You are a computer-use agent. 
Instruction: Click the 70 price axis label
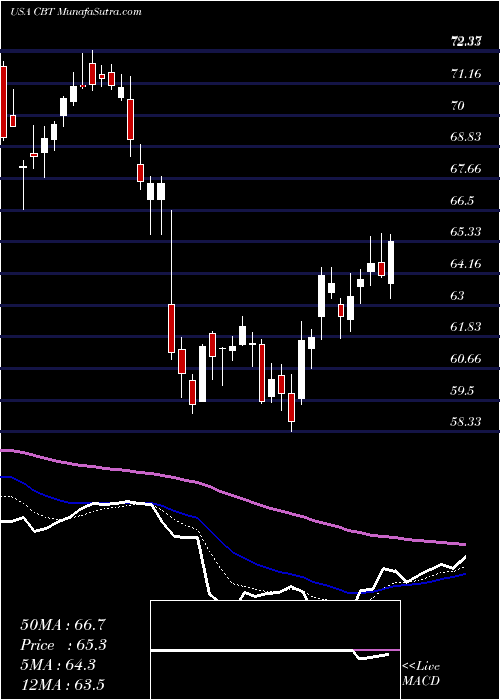tap(458, 106)
